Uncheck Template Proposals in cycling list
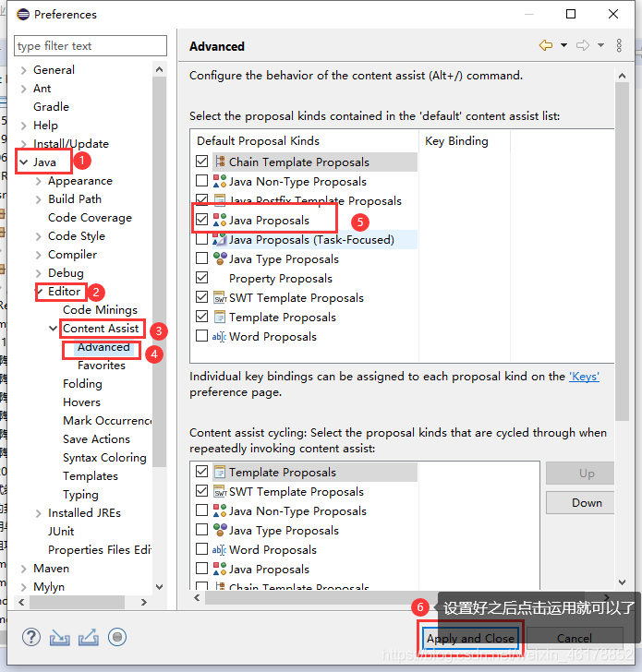Viewport: 642px width, 672px height. tap(201, 472)
